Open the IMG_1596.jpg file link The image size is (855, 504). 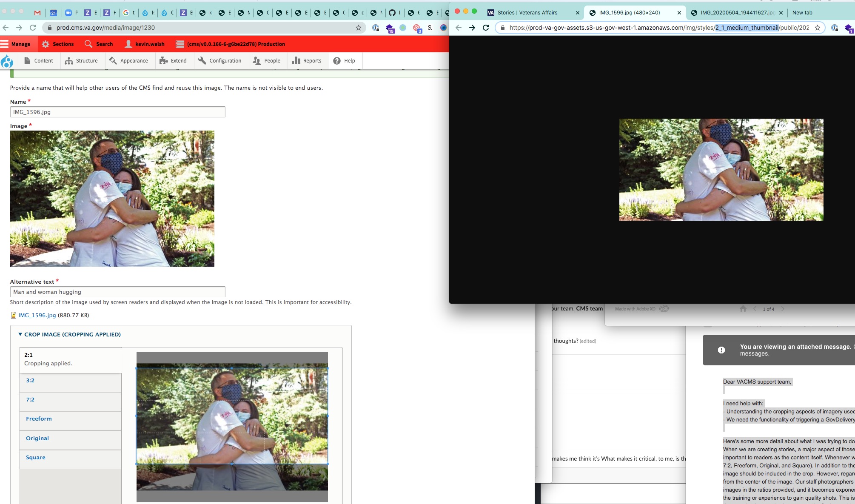pyautogui.click(x=37, y=315)
